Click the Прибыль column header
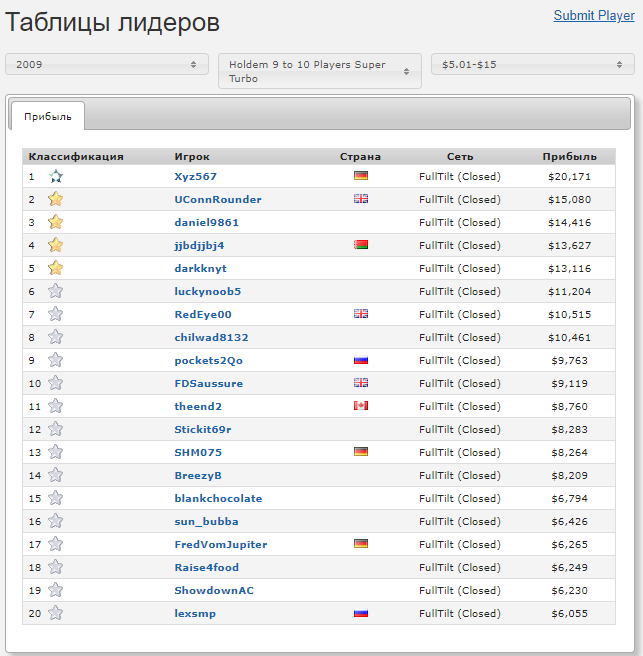This screenshot has height=656, width=643. click(x=569, y=157)
